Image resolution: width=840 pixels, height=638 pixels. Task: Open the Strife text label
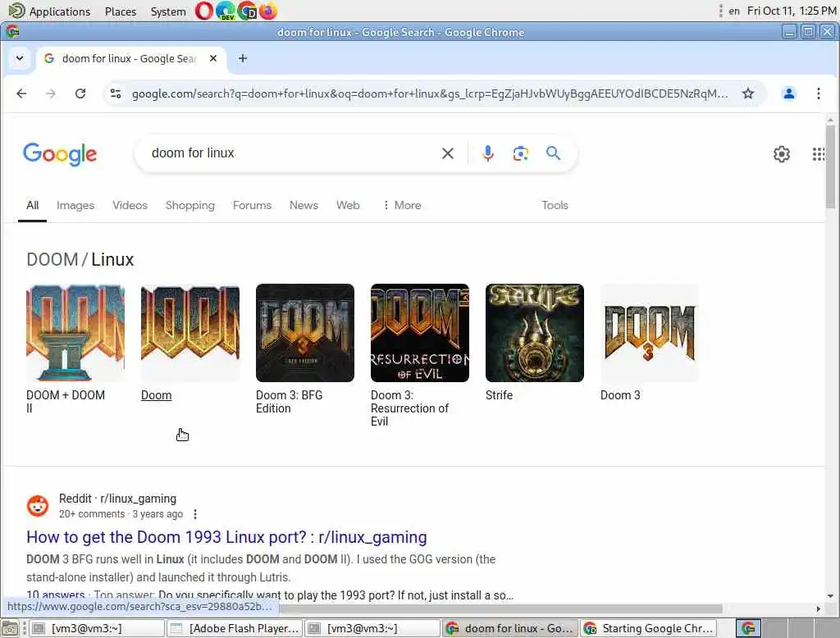(x=499, y=395)
